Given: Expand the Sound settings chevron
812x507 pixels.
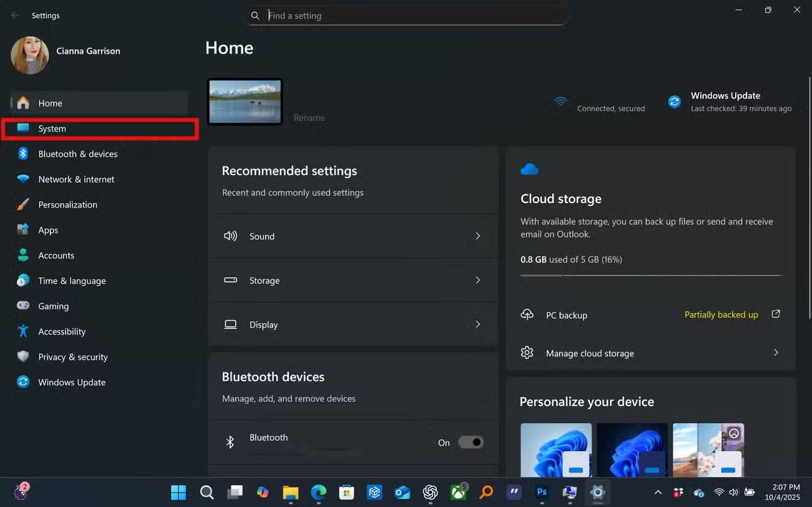Looking at the screenshot, I should (x=478, y=236).
